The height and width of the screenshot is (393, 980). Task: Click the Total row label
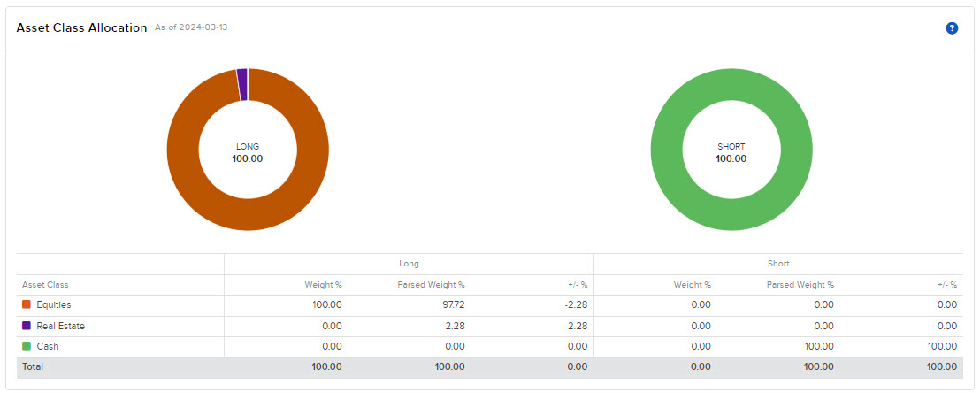[33, 366]
